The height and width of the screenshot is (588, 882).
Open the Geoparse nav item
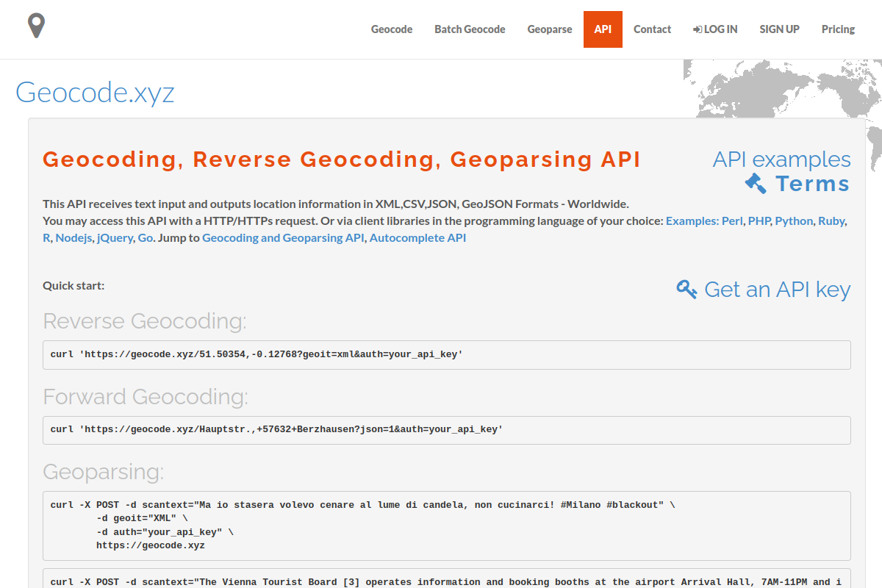coord(550,29)
